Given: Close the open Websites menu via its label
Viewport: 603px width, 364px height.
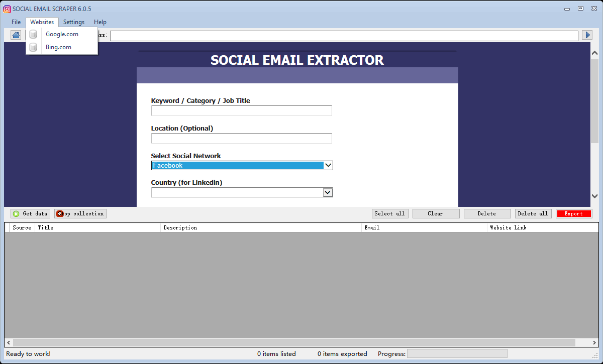Looking at the screenshot, I should pyautogui.click(x=42, y=22).
